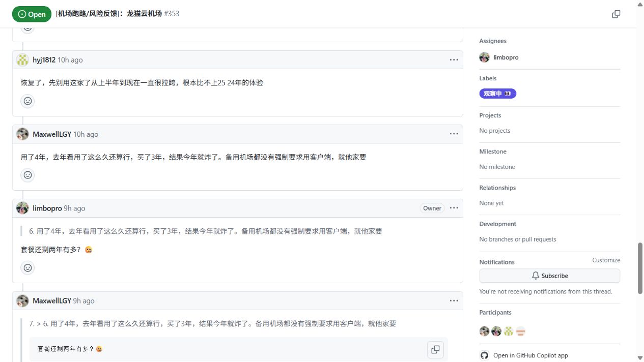Open limbopro username in the comment header
The height and width of the screenshot is (362, 644).
pyautogui.click(x=47, y=208)
